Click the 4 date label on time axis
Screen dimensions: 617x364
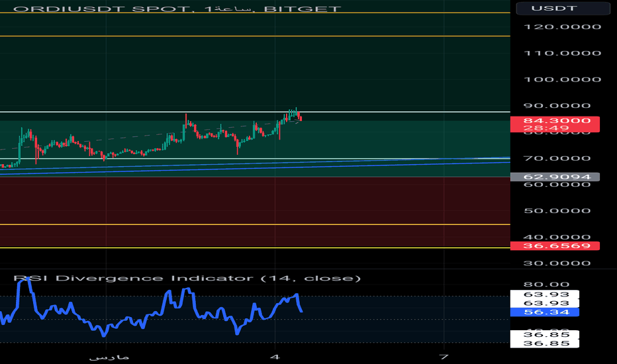(275, 357)
